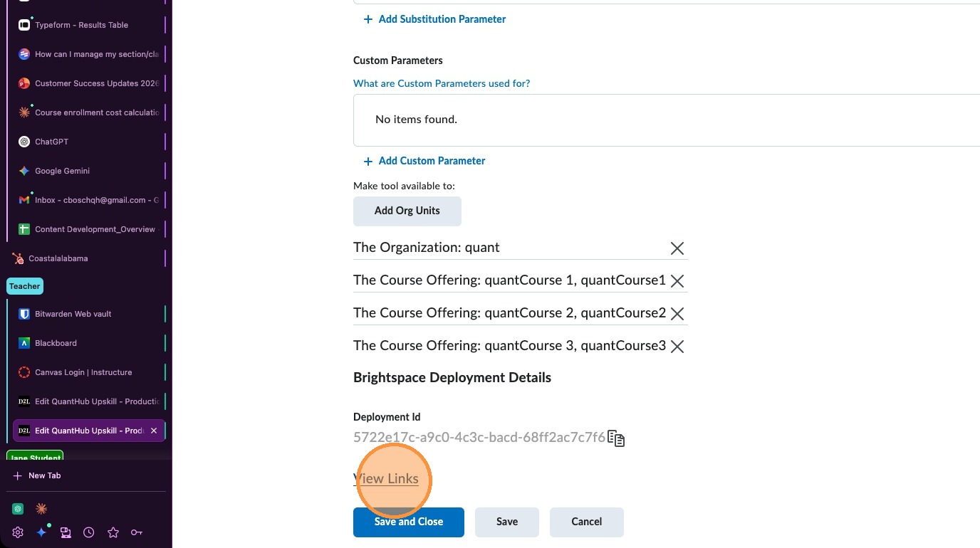
Task: Open a New Tab in sidebar
Action: click(x=44, y=475)
